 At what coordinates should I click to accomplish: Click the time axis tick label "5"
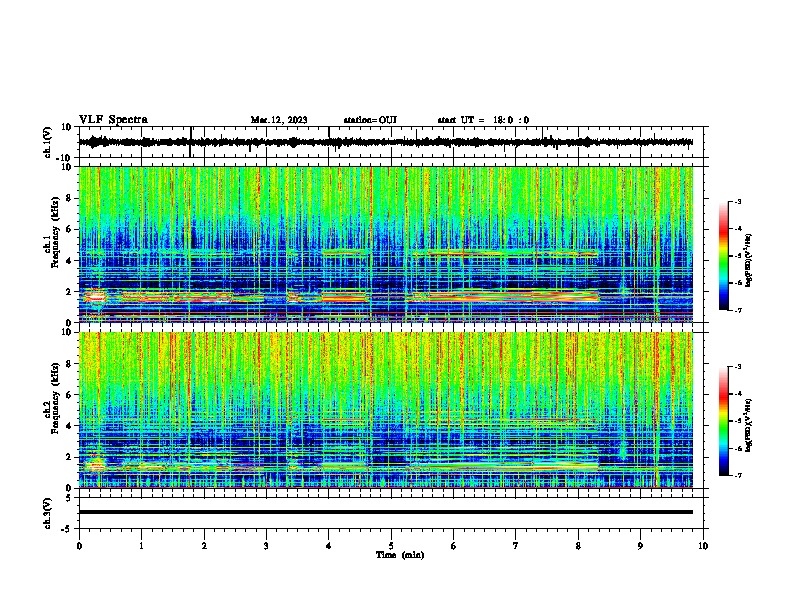click(x=391, y=546)
